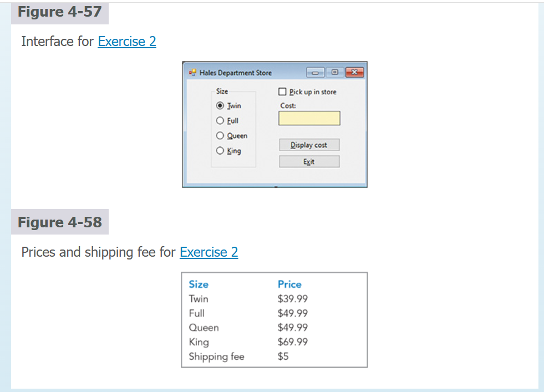Click the Display cost button

tap(309, 145)
